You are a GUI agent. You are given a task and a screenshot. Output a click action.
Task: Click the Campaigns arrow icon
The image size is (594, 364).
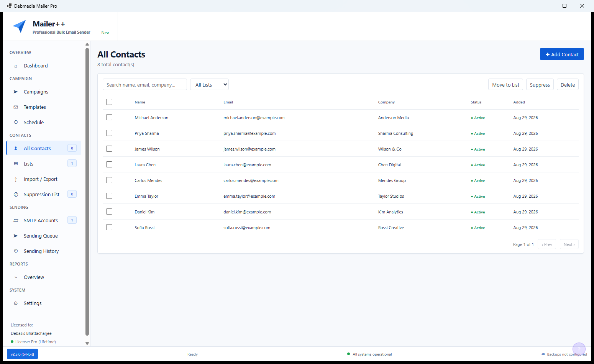tap(16, 92)
